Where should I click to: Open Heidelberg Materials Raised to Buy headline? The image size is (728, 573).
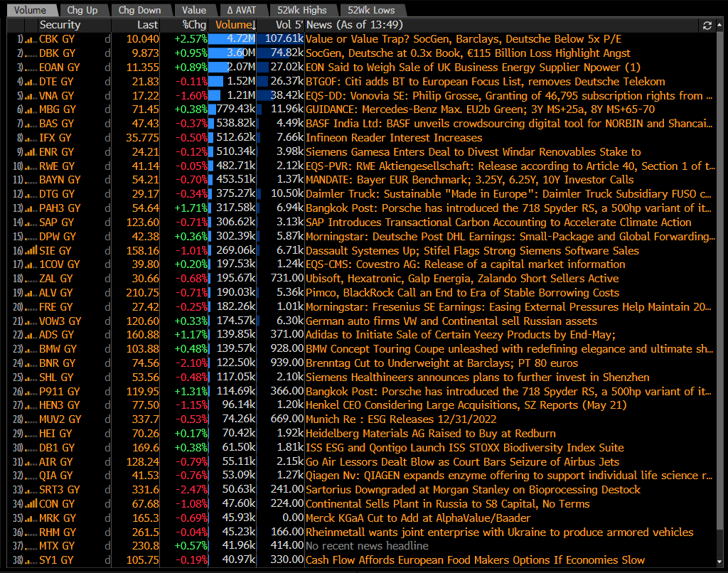pos(430,434)
